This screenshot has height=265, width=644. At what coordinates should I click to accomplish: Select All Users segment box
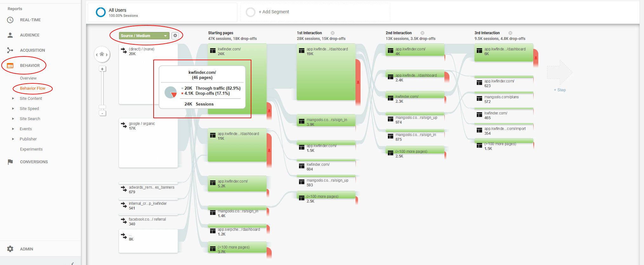tap(162, 12)
